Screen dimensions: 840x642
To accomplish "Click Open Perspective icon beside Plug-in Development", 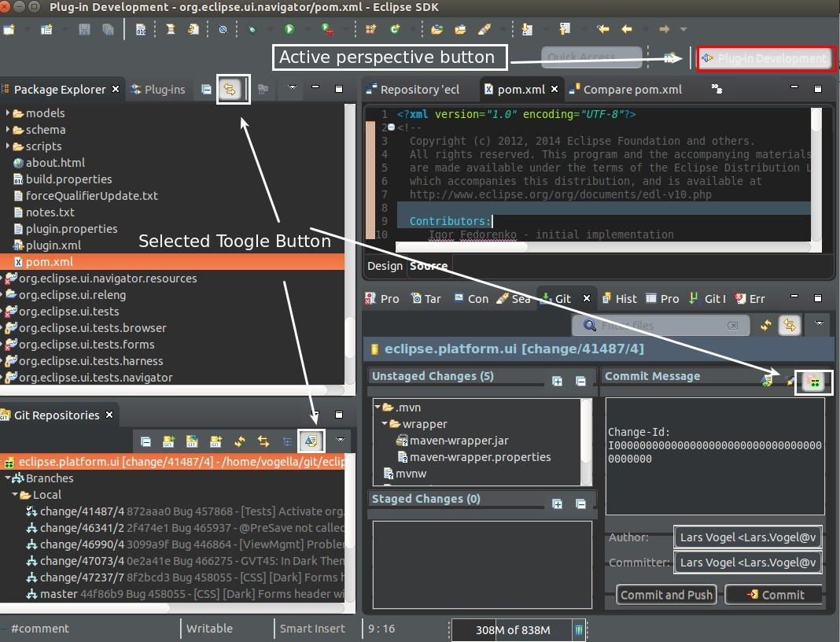I will (x=671, y=58).
